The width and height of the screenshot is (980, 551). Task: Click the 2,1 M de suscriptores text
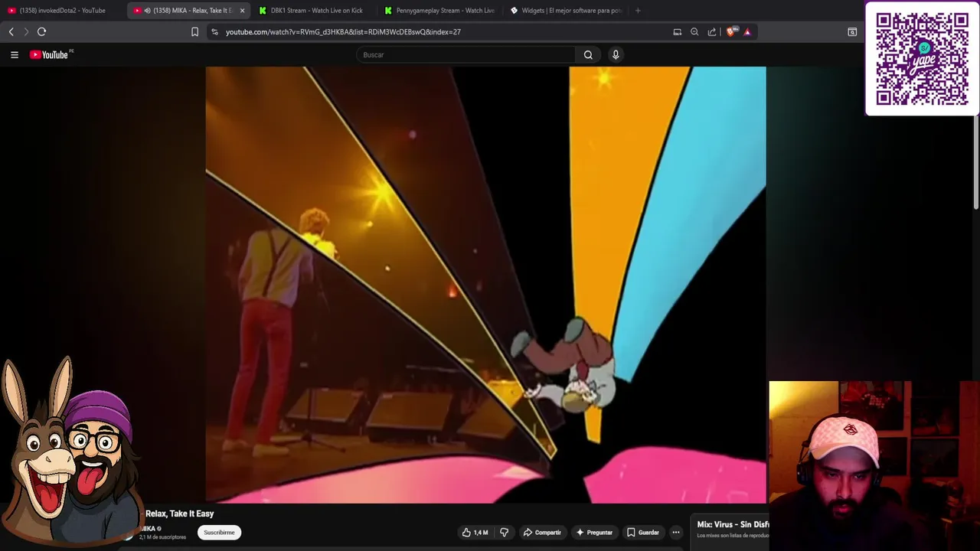pyautogui.click(x=162, y=537)
